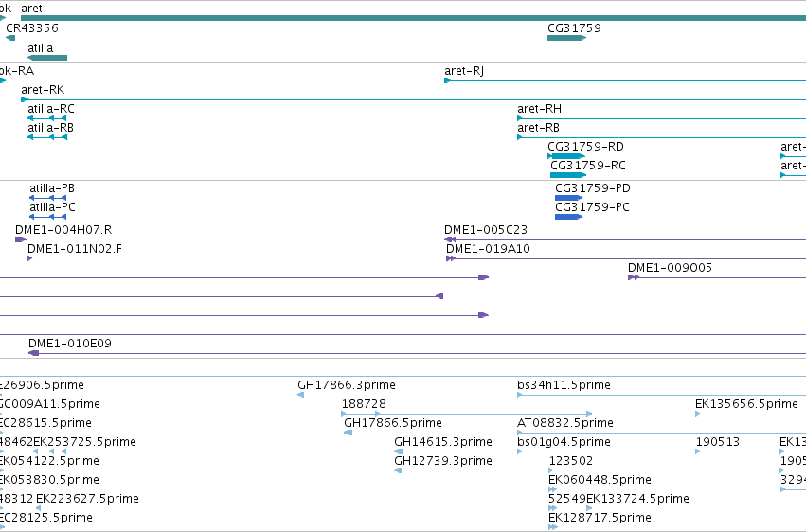Viewport: 806px width, 532px height.
Task: Click the EK054122.5prime EST label
Action: pyautogui.click(x=49, y=461)
